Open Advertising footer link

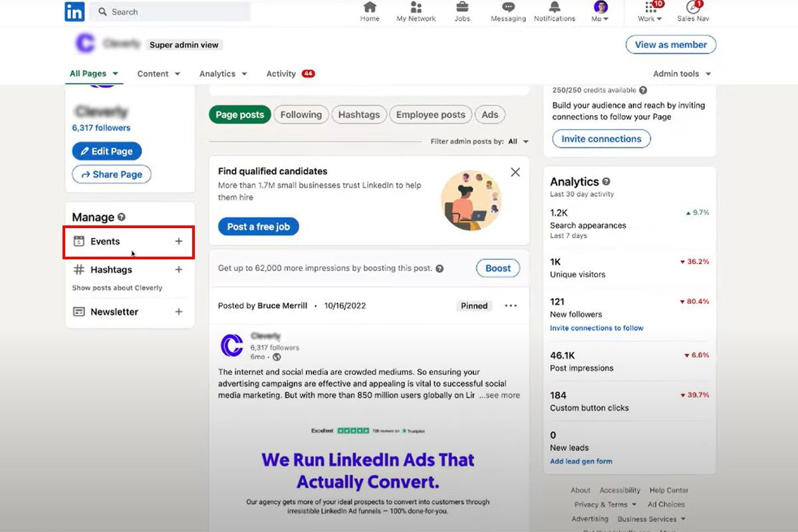tap(590, 519)
